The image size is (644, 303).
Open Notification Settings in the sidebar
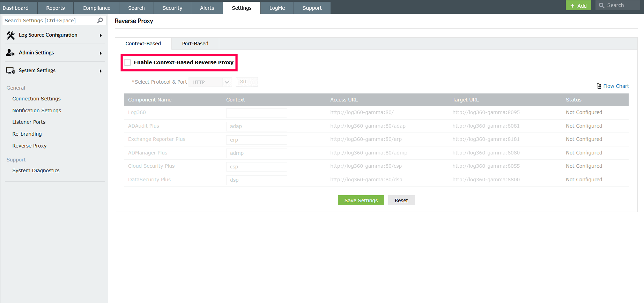tap(37, 111)
